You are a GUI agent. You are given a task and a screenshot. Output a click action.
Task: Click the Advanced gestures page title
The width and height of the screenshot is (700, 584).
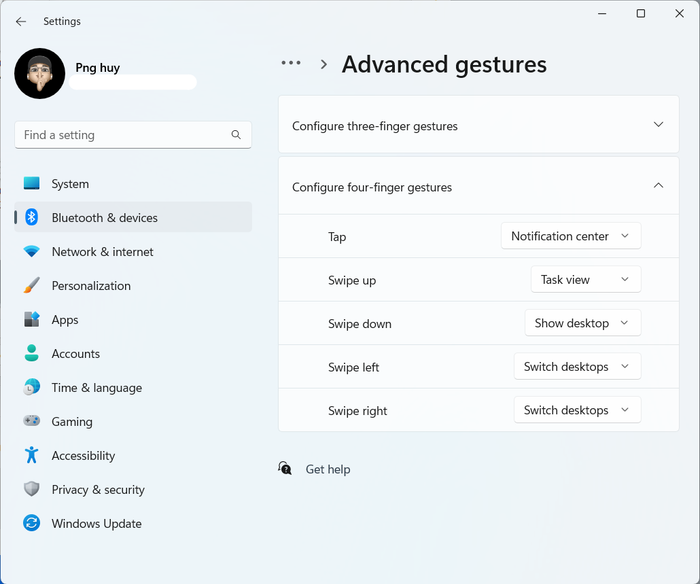click(x=444, y=64)
